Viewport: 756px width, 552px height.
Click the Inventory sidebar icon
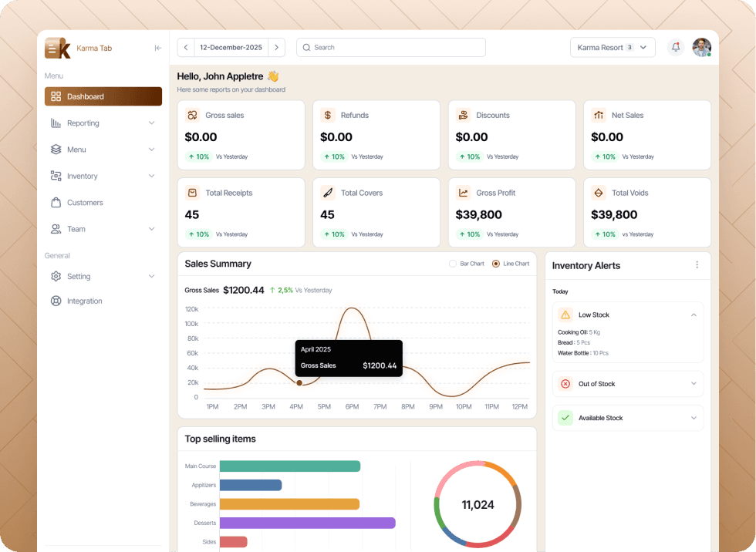pos(56,176)
